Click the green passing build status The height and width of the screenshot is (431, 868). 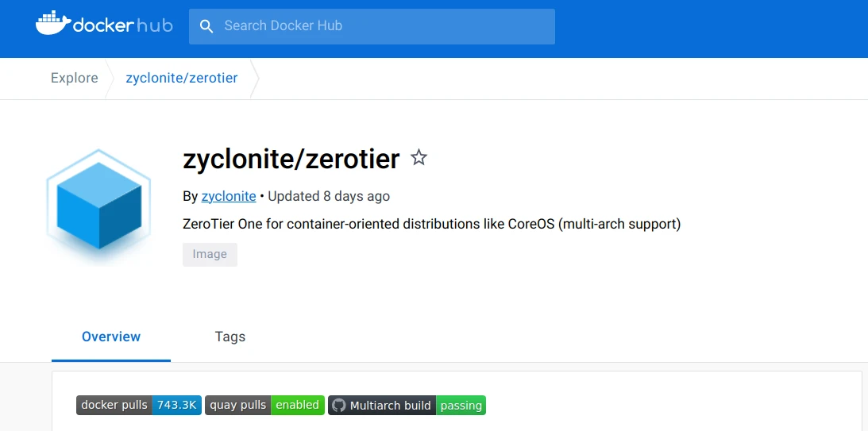(461, 405)
